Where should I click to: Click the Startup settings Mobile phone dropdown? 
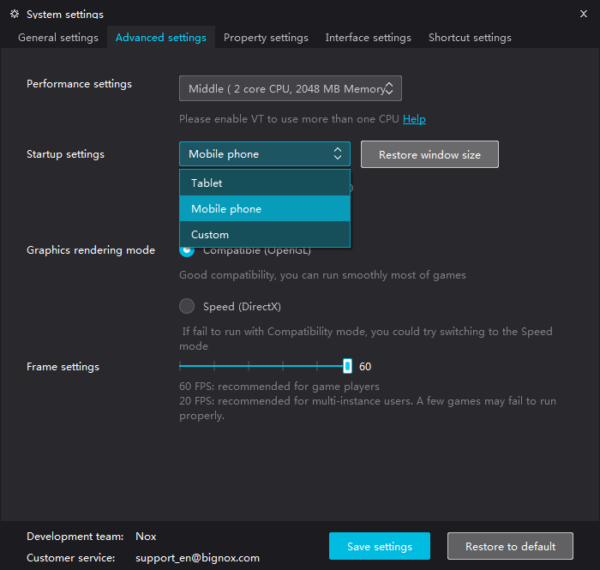[265, 154]
